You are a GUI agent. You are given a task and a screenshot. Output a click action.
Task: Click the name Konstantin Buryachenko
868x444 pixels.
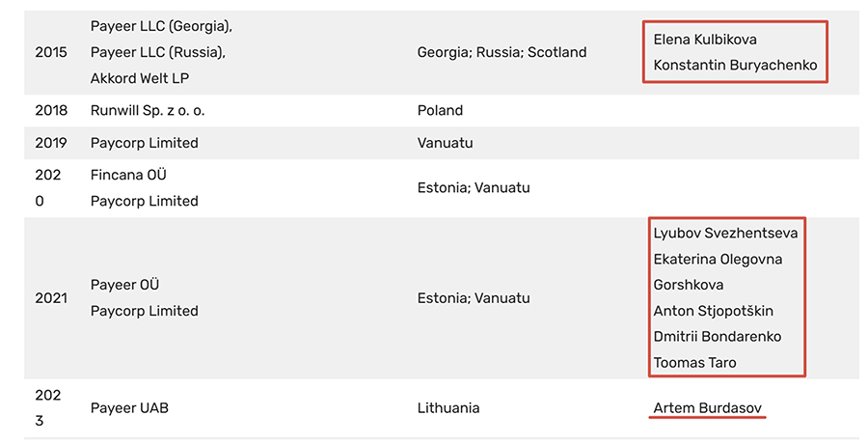(x=735, y=66)
